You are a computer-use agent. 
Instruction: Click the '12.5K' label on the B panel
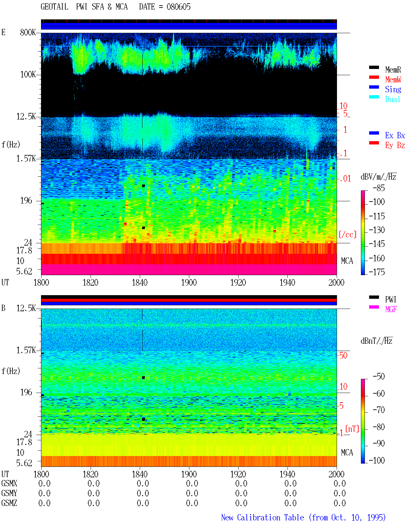[26, 308]
